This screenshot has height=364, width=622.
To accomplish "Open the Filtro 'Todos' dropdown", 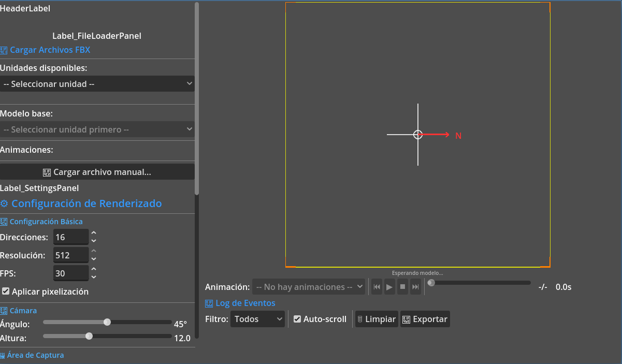I will (x=257, y=319).
